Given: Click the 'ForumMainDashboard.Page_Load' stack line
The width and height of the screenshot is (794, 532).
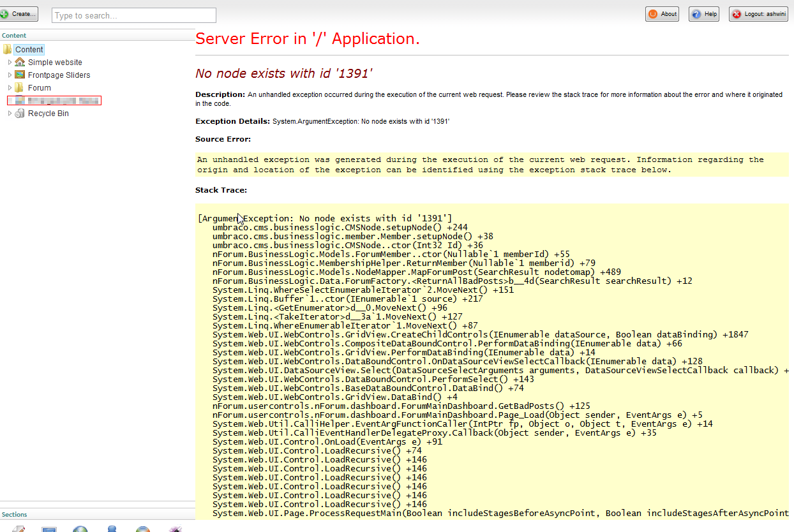Looking at the screenshot, I should pyautogui.click(x=458, y=415).
